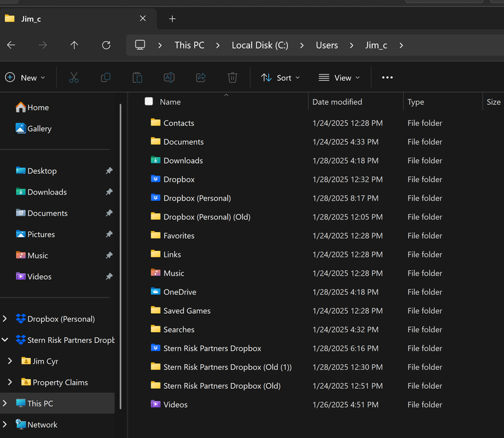504x438 pixels.
Task: Click the Rename icon in toolbar
Action: tap(169, 78)
